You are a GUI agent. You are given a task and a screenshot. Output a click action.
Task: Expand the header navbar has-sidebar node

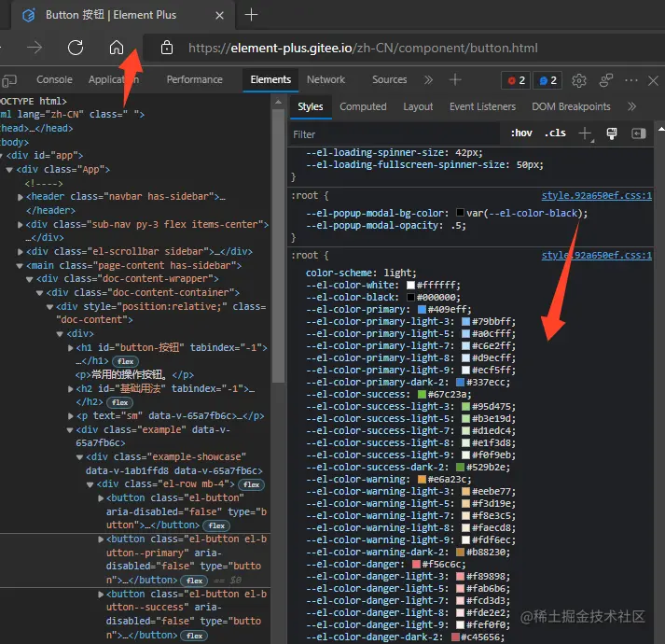click(x=20, y=197)
